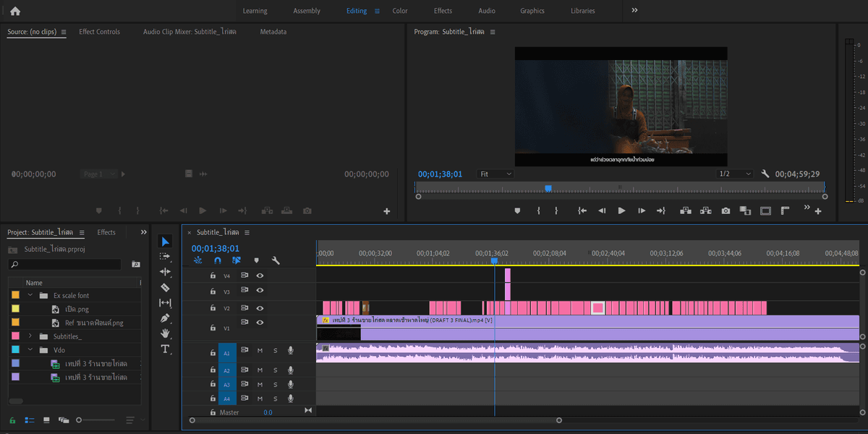The height and width of the screenshot is (434, 868).
Task: Toggle lock on track V3
Action: pyautogui.click(x=213, y=292)
